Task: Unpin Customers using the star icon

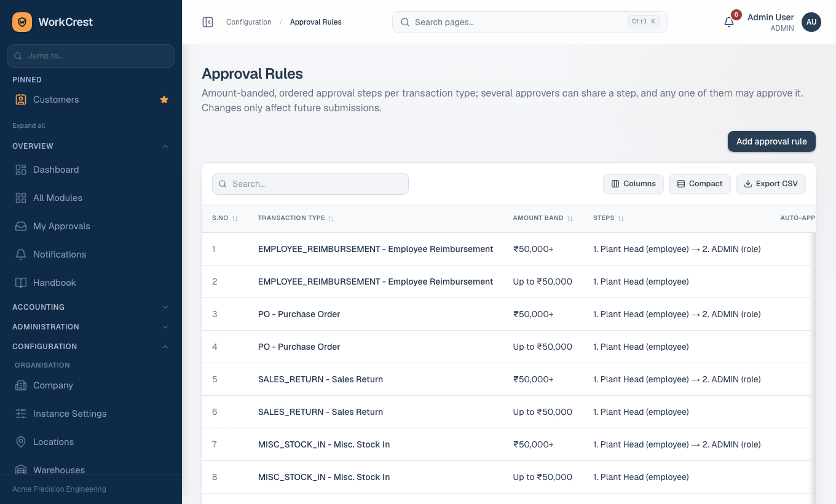Action: 164,100
